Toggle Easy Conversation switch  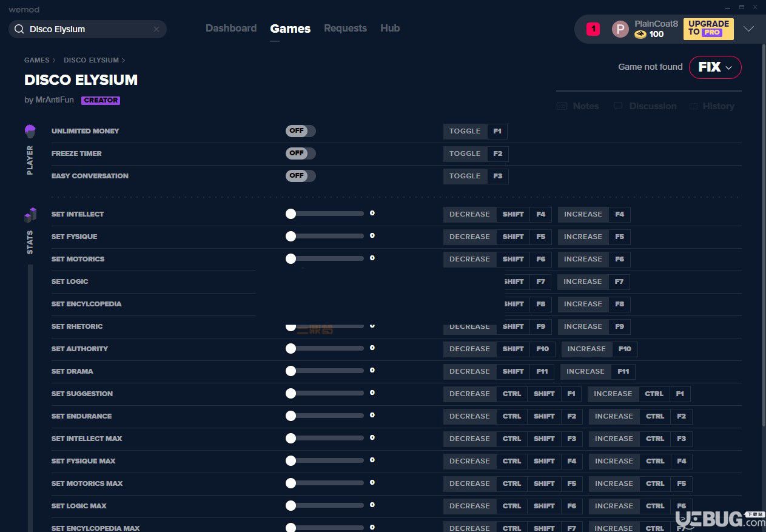(x=301, y=176)
